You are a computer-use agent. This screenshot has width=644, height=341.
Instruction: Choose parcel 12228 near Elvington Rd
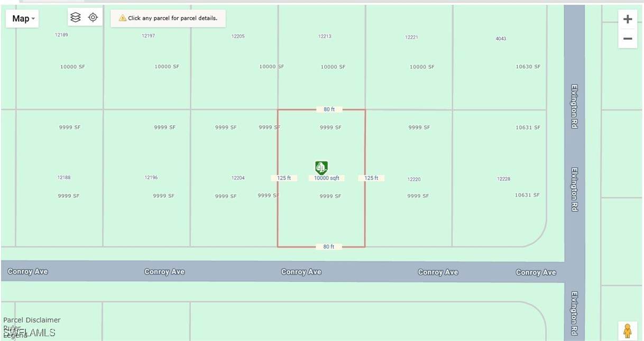pyautogui.click(x=503, y=179)
